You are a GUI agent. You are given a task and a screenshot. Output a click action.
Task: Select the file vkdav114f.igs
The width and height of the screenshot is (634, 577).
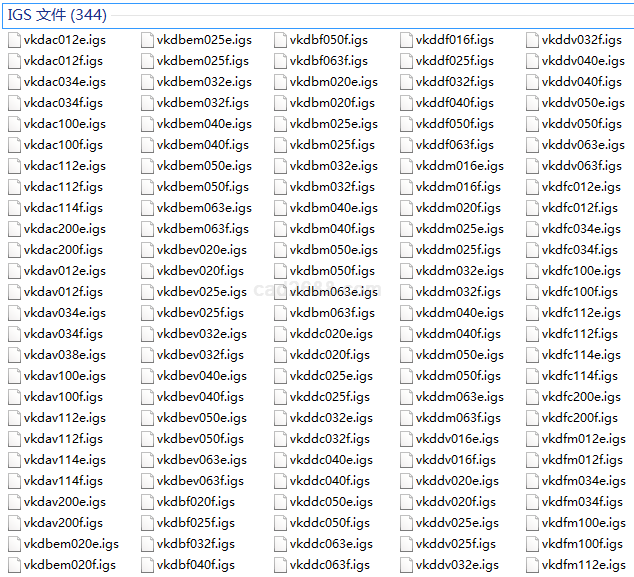[x=63, y=481]
